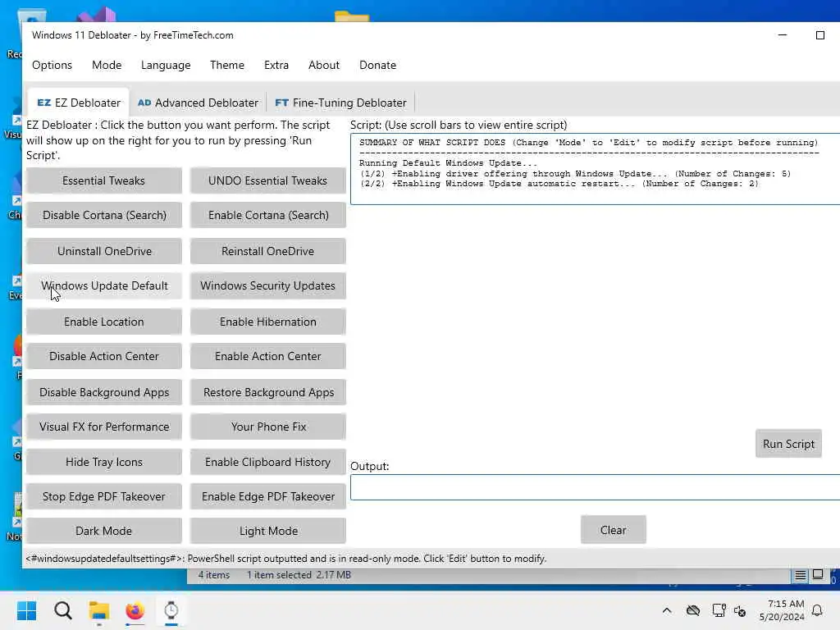Select Disable Cortana (Search)

click(104, 215)
